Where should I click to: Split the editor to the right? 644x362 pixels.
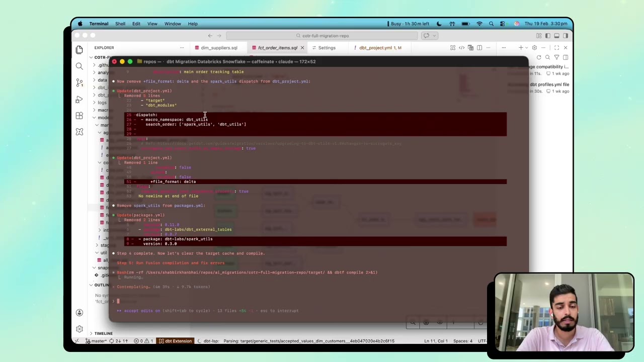click(x=479, y=48)
